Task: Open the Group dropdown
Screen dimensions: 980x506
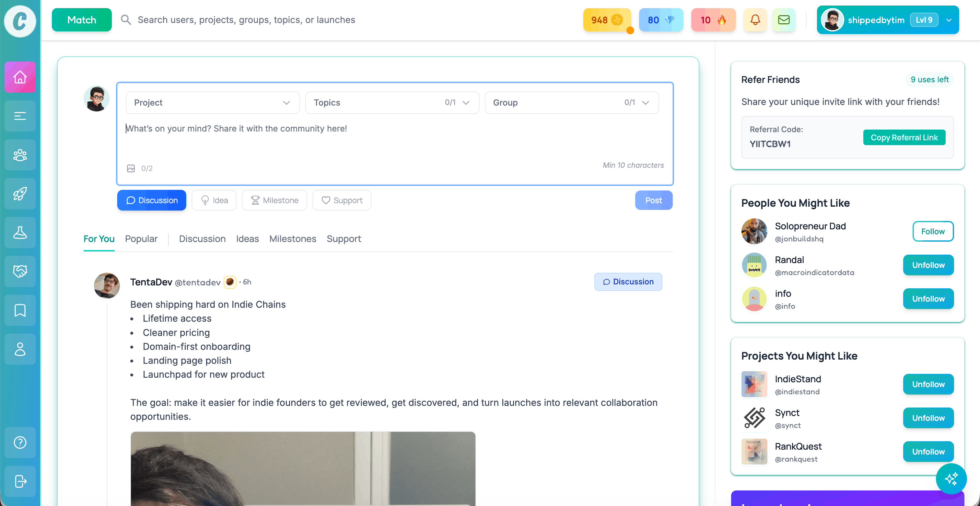Action: [572, 103]
